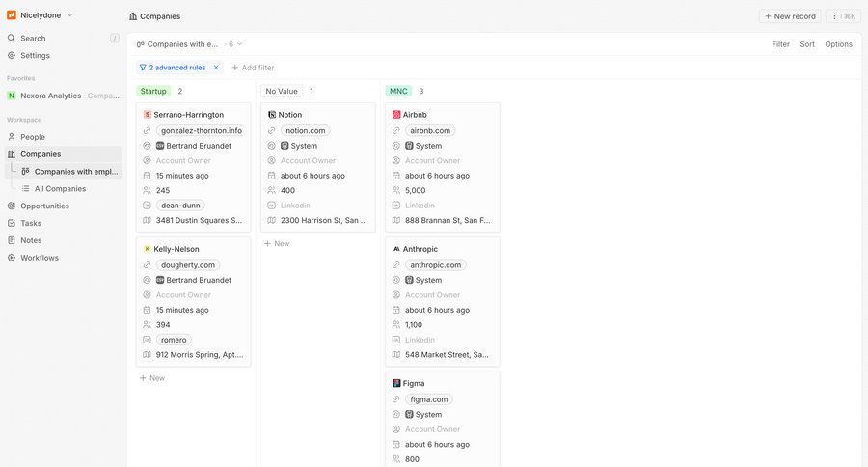Open the figma.com link

coord(429,399)
